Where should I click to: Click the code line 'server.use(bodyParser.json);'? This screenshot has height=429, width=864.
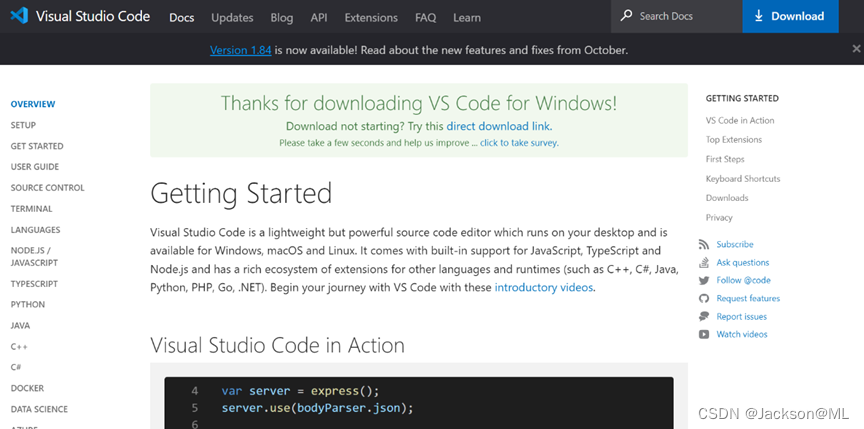coord(317,408)
